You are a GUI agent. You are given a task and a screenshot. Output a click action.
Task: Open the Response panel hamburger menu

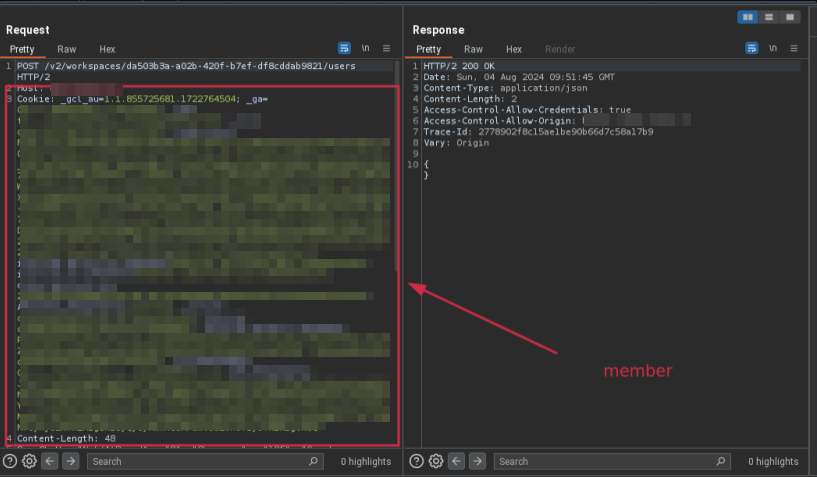[794, 48]
